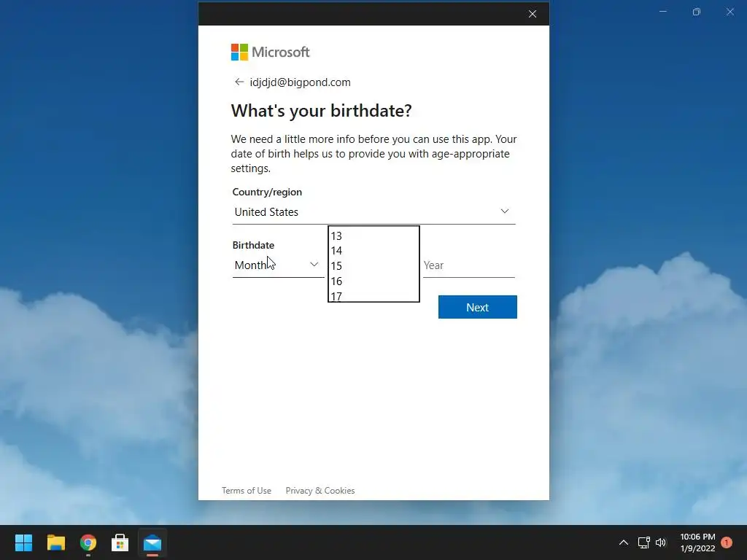This screenshot has height=560, width=747.
Task: Click the Microsoft logo
Action: 270,52
